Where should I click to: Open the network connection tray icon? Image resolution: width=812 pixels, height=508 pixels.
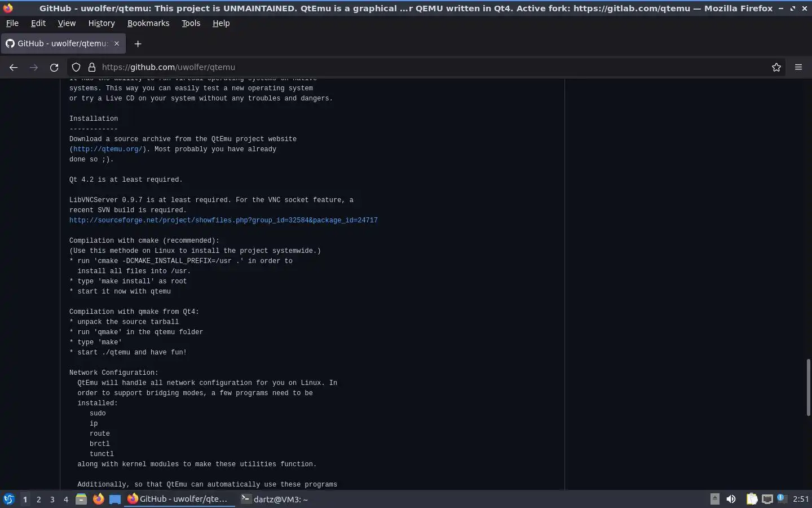click(x=767, y=499)
